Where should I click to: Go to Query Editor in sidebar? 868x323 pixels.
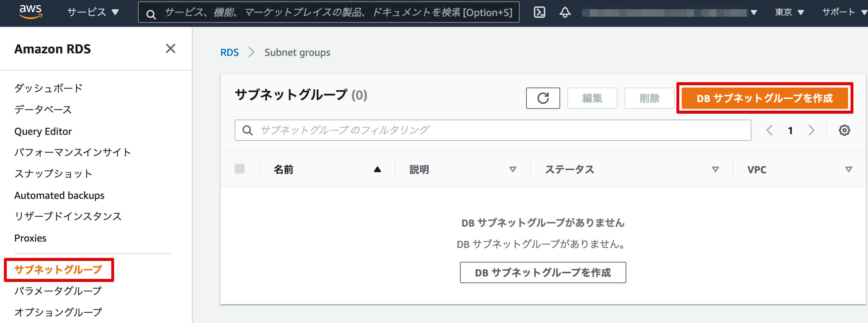click(x=43, y=131)
